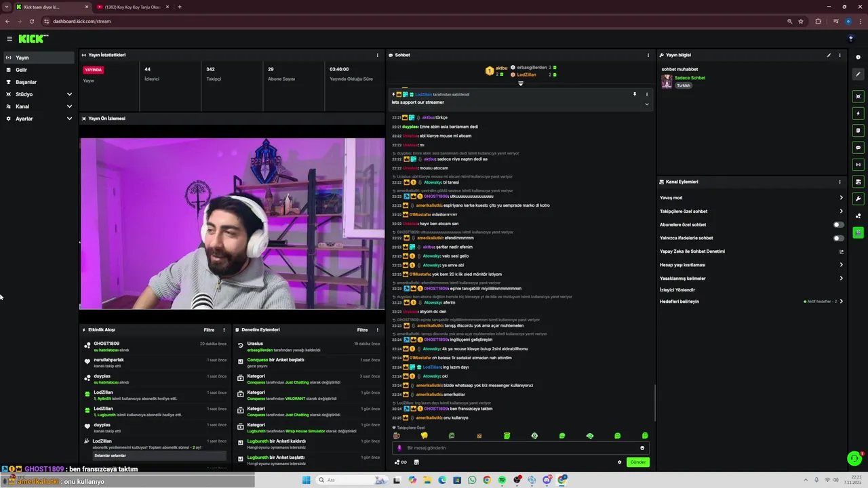Toggle the lightning bolt widget icon in right toolbar
Image resolution: width=868 pixels, height=488 pixels.
point(859,113)
